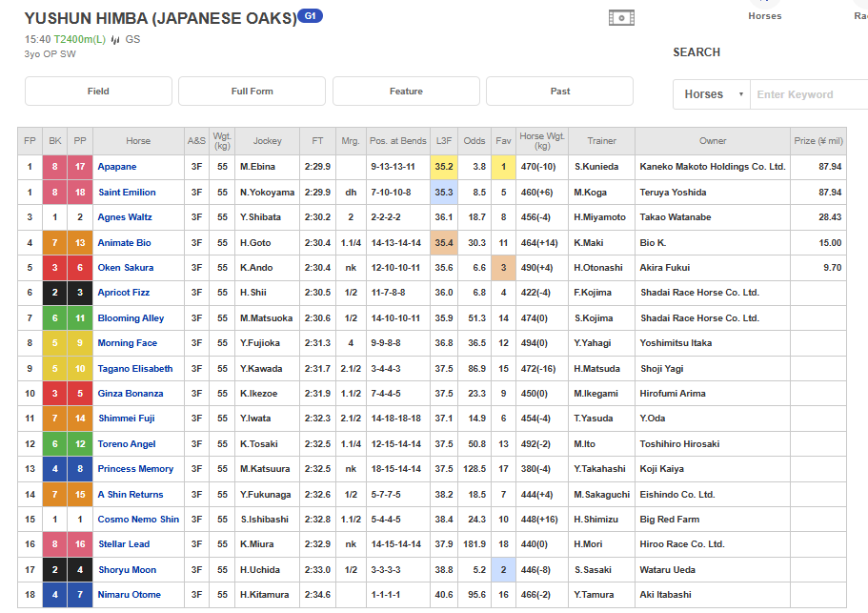Image resolution: width=868 pixels, height=613 pixels.
Task: Click the 181.9 odds value
Action: 474,543
